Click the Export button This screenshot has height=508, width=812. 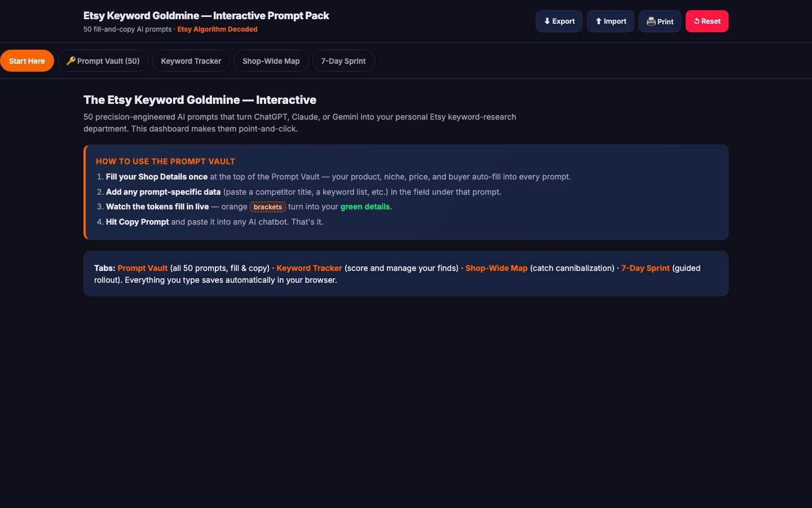click(x=559, y=21)
